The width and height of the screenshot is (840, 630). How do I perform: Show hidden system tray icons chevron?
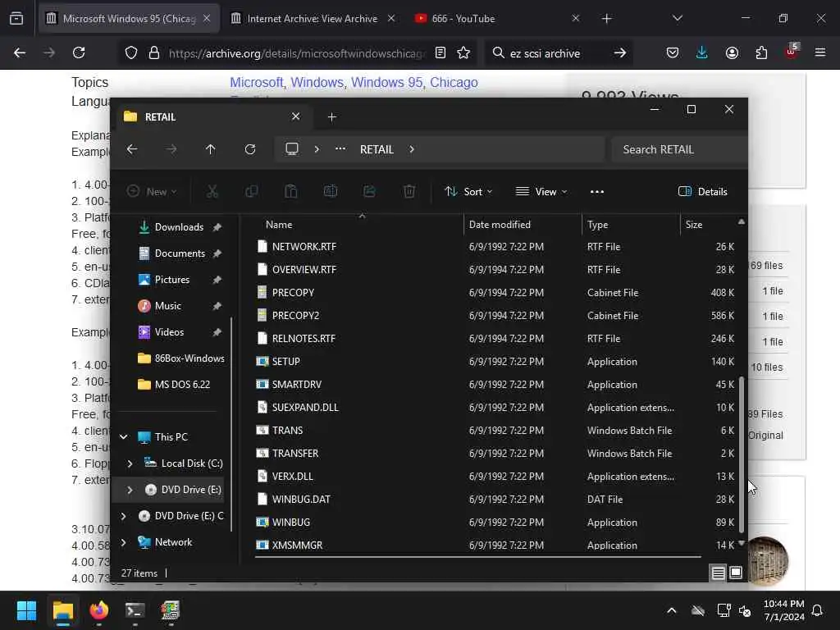click(x=671, y=610)
